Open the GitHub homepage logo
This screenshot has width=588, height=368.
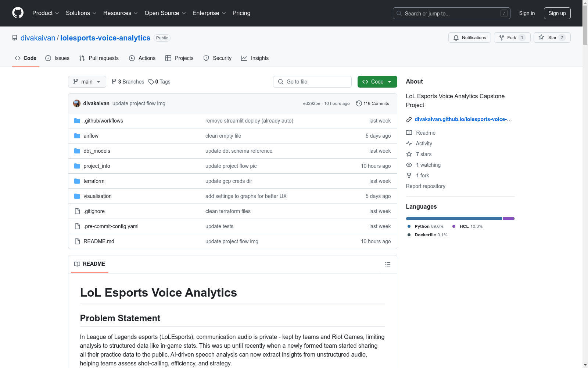[18, 13]
